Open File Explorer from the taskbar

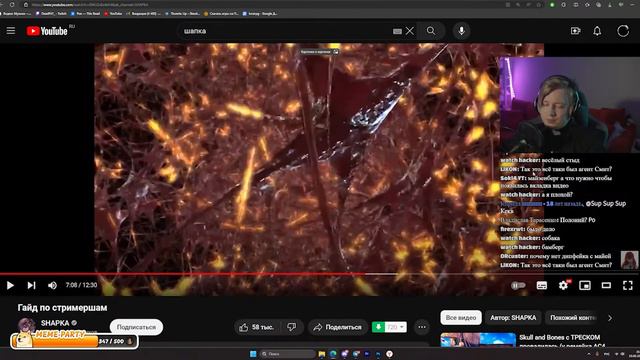322,354
